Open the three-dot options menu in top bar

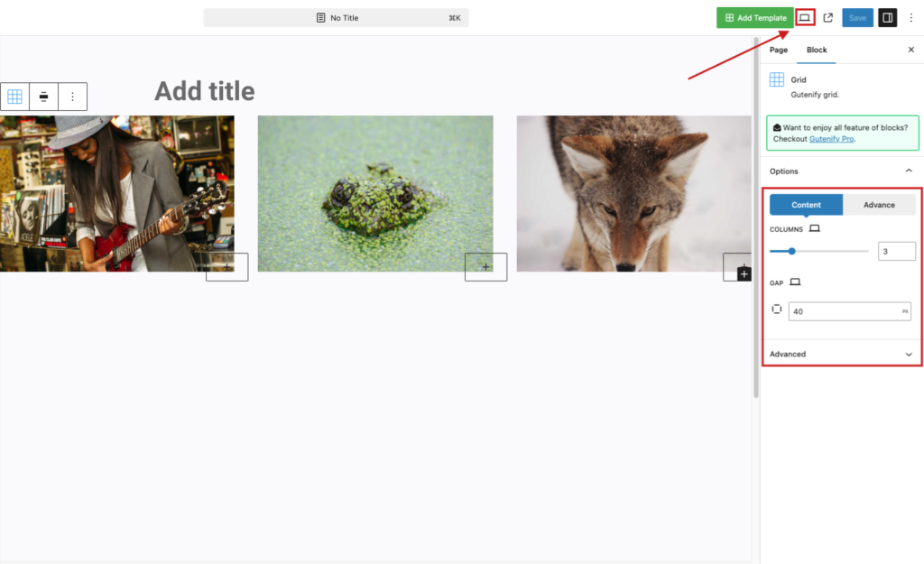coord(911,18)
